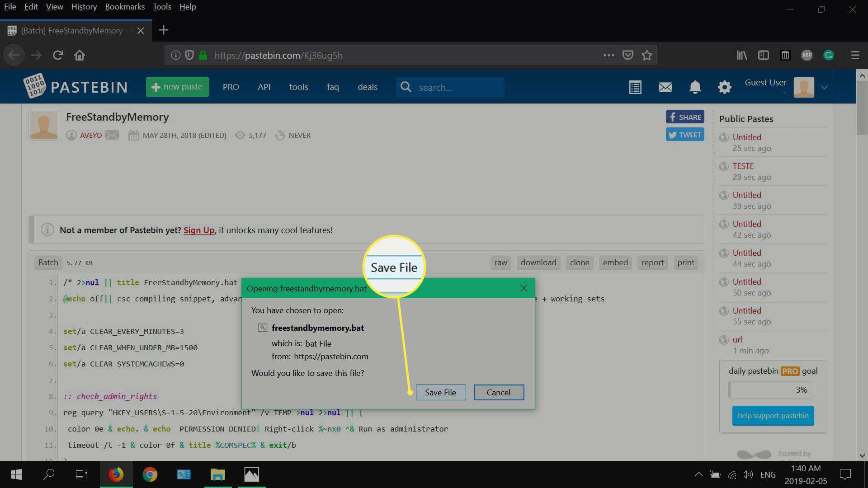Open the File menu

tap(10, 7)
